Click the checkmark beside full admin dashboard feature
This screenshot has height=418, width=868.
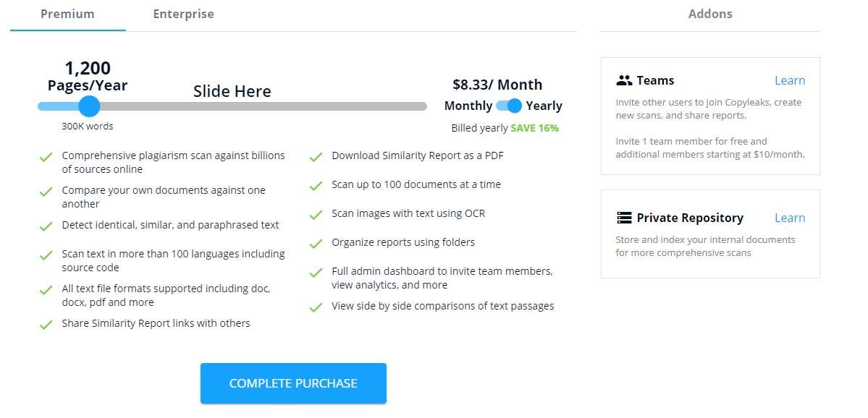click(x=316, y=271)
